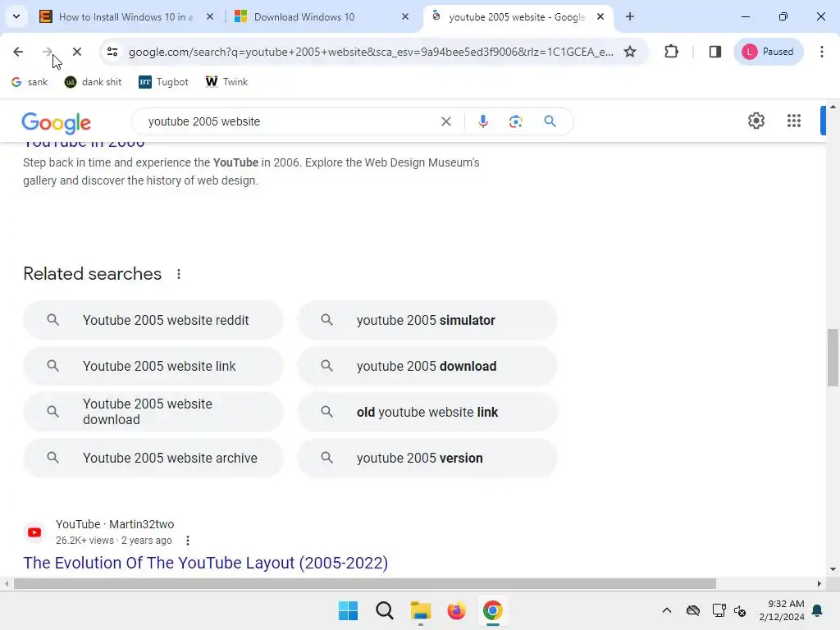Click the vertical scrollbar thumb
The height and width of the screenshot is (630, 840).
(833, 358)
